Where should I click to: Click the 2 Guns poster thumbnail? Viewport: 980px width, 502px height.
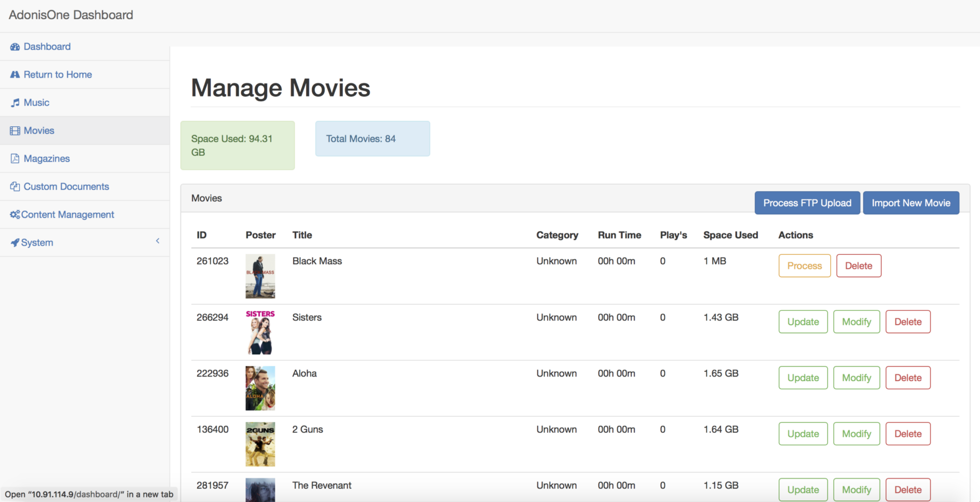(x=260, y=444)
